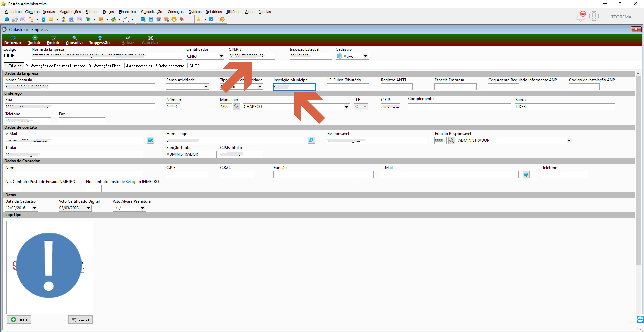Click the accountant C.R.C. input field
Screen dimensions: 644x332
click(237, 174)
